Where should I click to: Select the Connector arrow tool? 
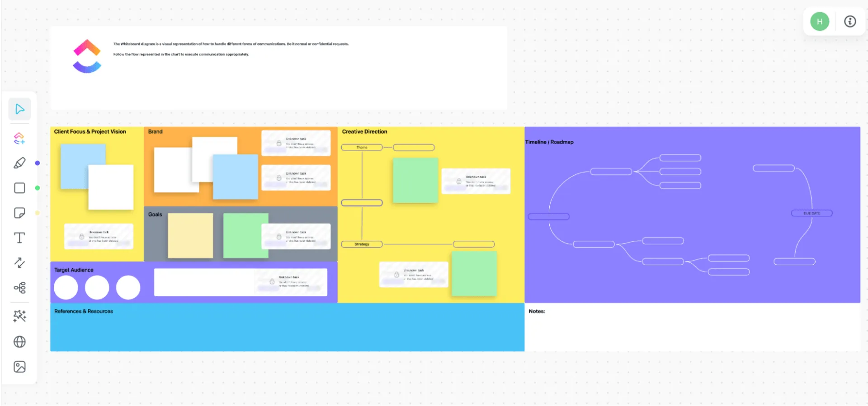click(19, 263)
